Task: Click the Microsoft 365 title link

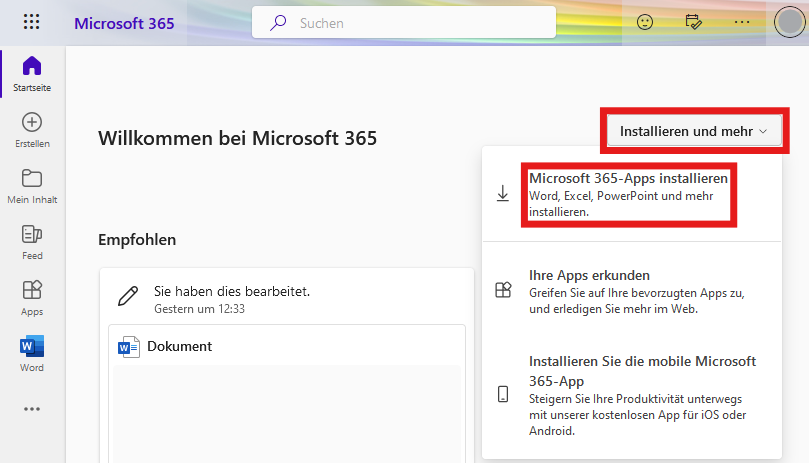Action: tap(125, 23)
